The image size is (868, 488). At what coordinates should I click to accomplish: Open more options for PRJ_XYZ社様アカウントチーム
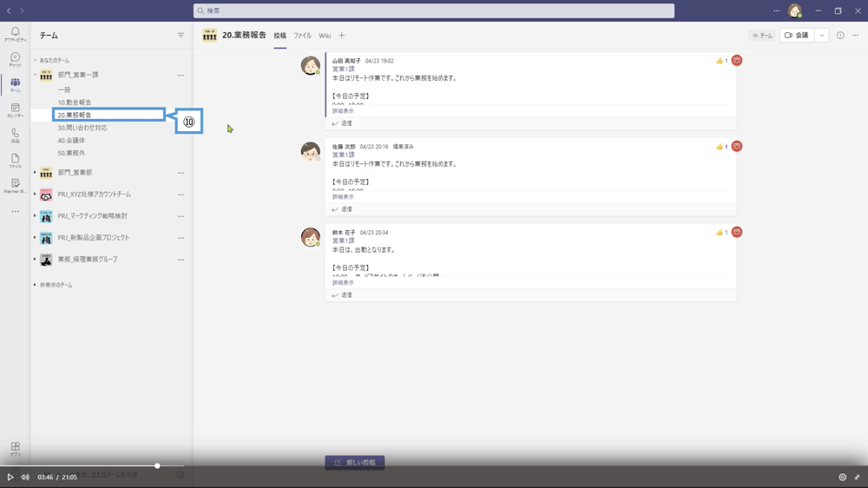pyautogui.click(x=181, y=195)
